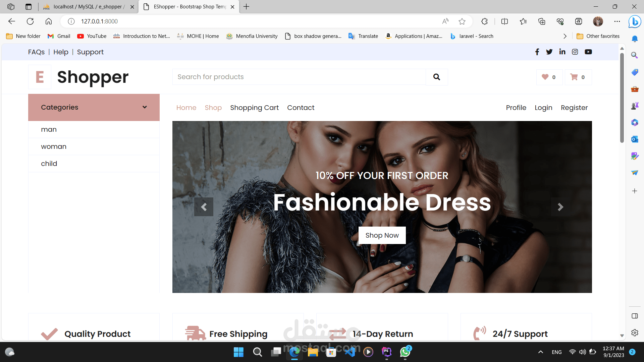Collapse the Categories panel chevron
This screenshot has height=362, width=644.
point(145,107)
